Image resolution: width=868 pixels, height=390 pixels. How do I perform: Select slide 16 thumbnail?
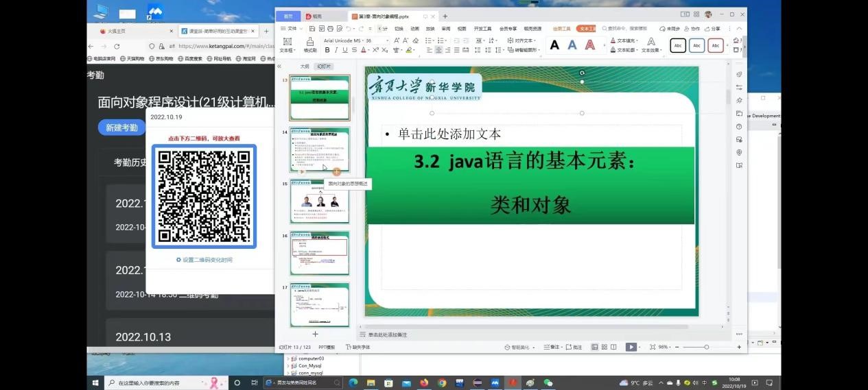coord(320,254)
